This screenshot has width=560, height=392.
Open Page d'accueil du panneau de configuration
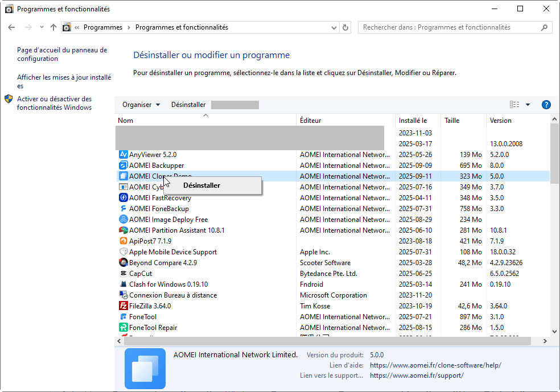(62, 54)
